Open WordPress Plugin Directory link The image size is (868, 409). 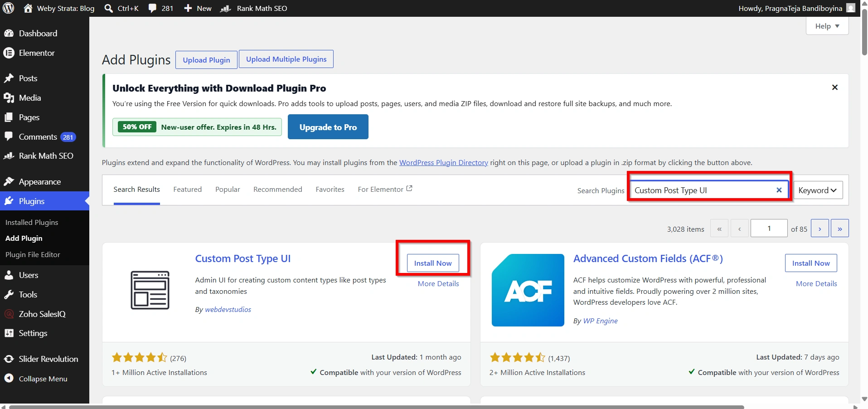point(444,162)
